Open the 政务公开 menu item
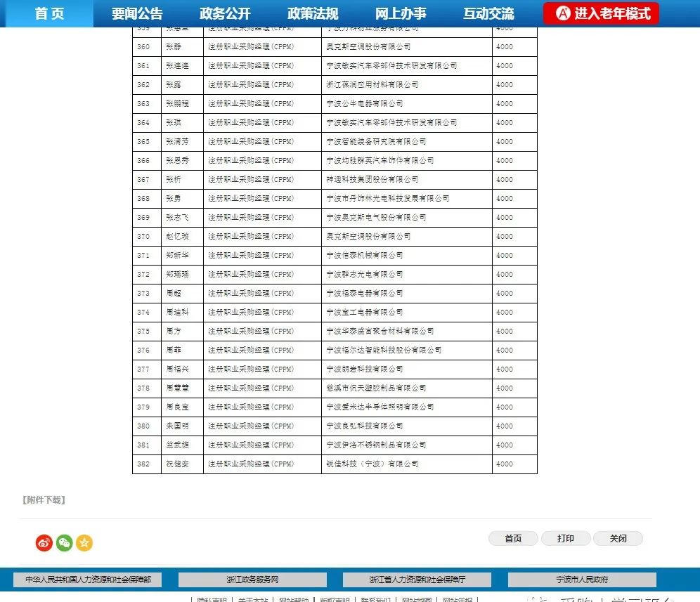The image size is (700, 602). pyautogui.click(x=225, y=13)
